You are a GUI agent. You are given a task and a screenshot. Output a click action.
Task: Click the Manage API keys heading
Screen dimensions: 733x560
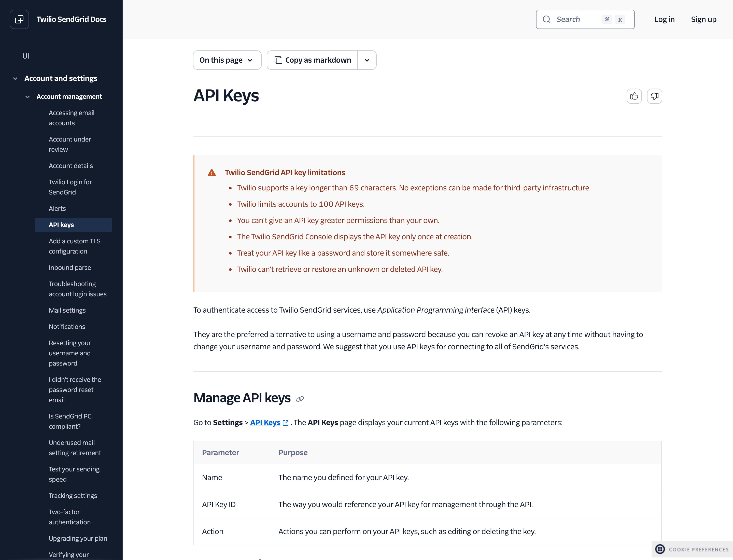click(242, 398)
